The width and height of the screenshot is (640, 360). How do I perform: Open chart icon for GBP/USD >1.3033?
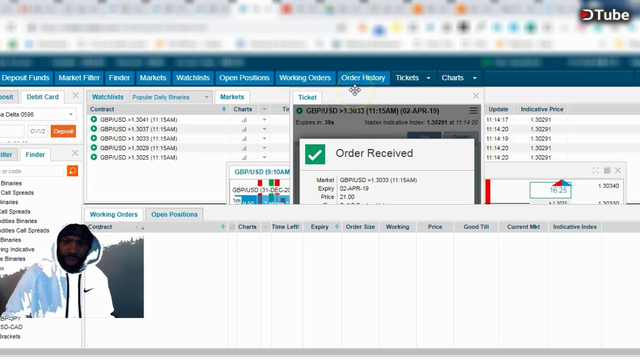[244, 138]
